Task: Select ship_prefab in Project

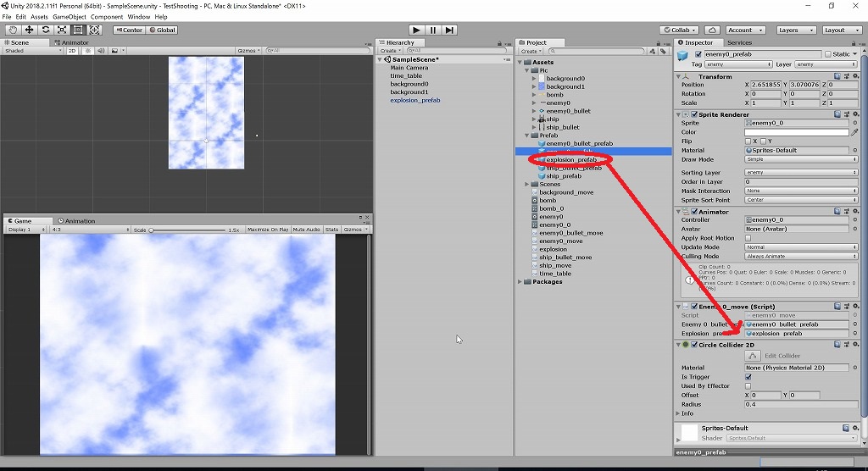Action: pyautogui.click(x=564, y=176)
